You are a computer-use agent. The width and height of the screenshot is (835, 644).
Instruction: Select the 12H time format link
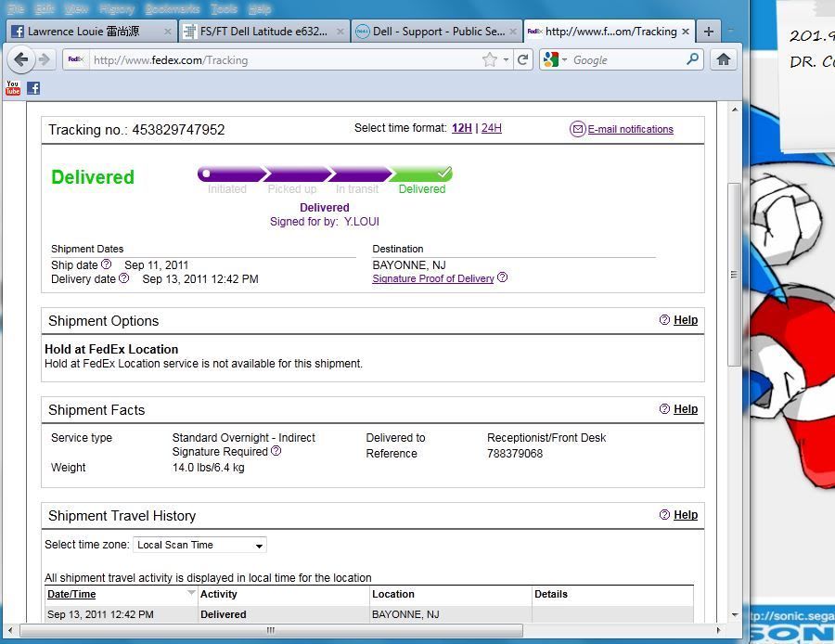(462, 128)
